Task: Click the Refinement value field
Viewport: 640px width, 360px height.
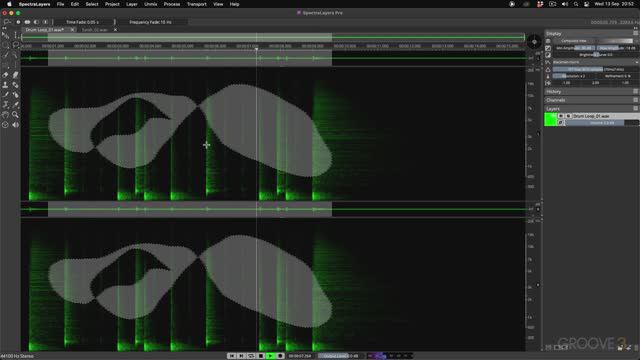Action: coord(617,76)
